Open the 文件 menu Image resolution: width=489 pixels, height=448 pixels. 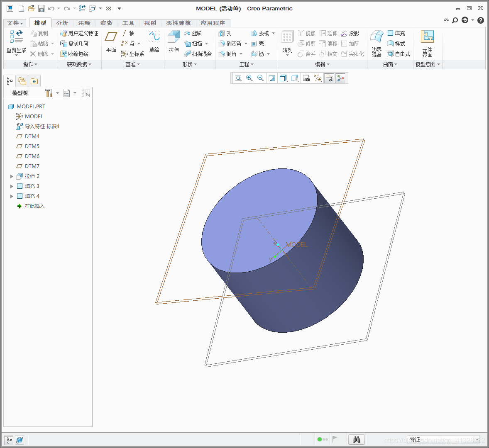(15, 23)
